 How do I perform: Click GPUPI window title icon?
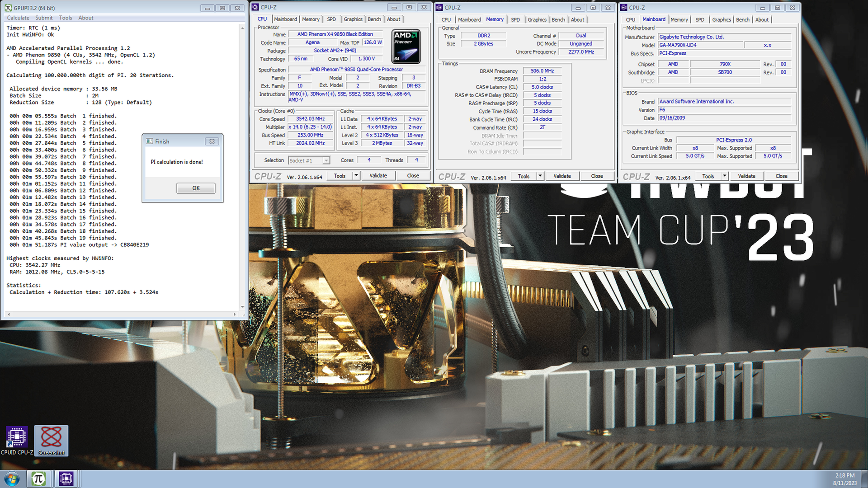pos(8,8)
